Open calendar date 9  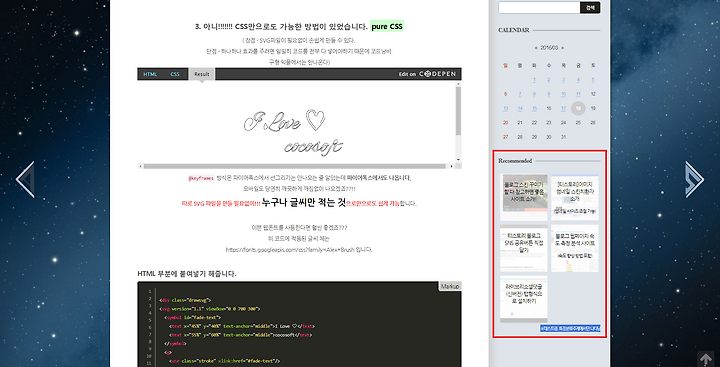549,94
